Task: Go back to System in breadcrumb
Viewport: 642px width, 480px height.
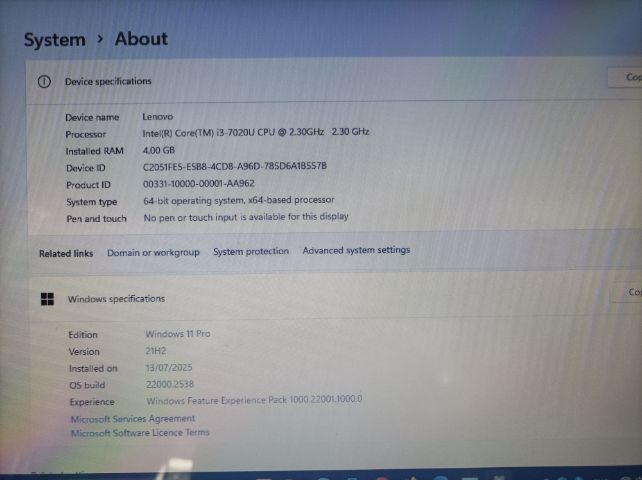Action: tap(54, 40)
